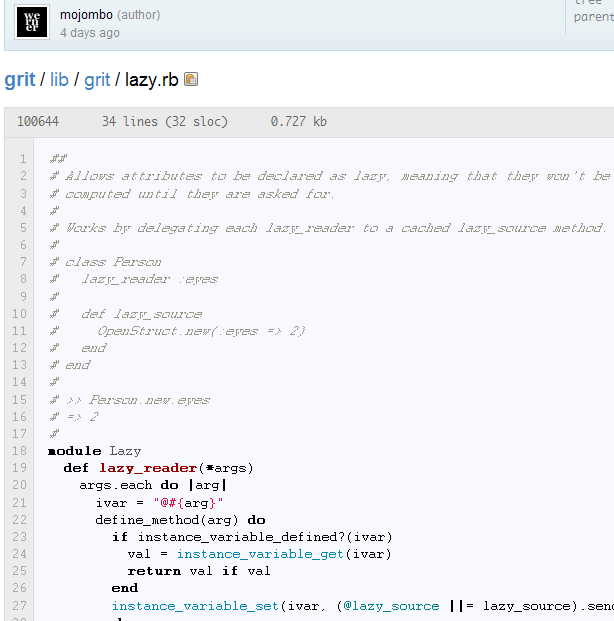The height and width of the screenshot is (621, 614).
Task: Click the '4 days ago' timestamp
Action: pos(90,33)
